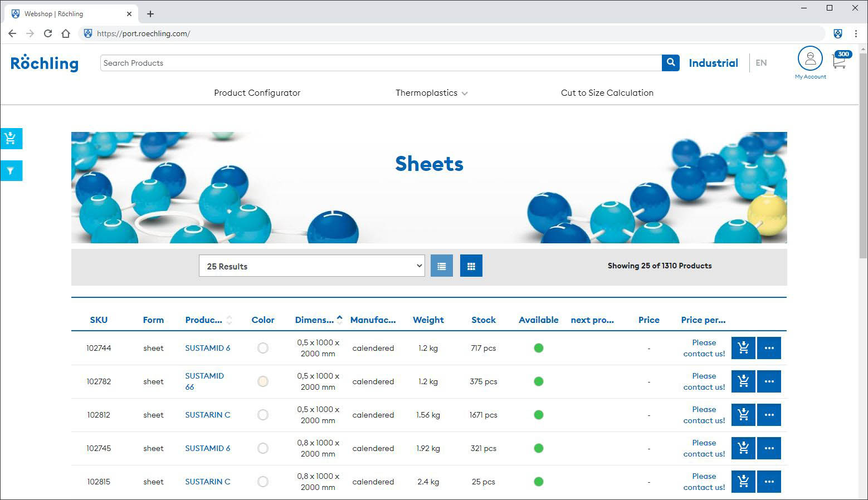868x500 pixels.
Task: Open the quick cart side tab
Action: click(x=11, y=139)
